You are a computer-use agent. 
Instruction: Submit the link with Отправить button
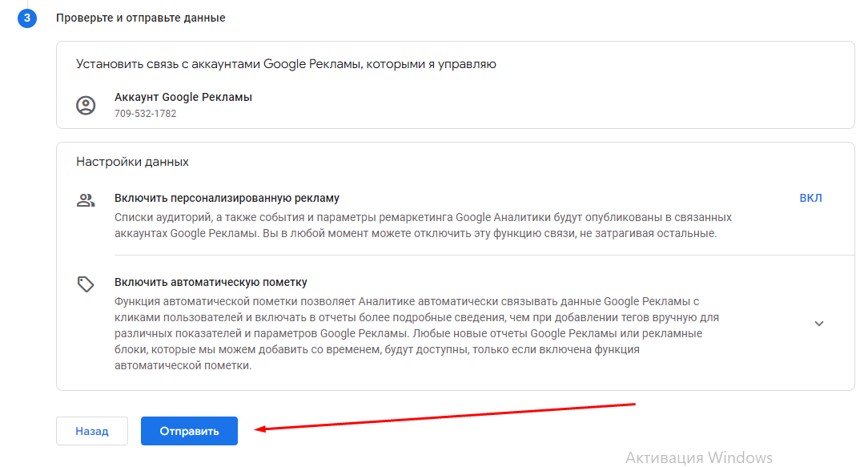click(x=189, y=431)
